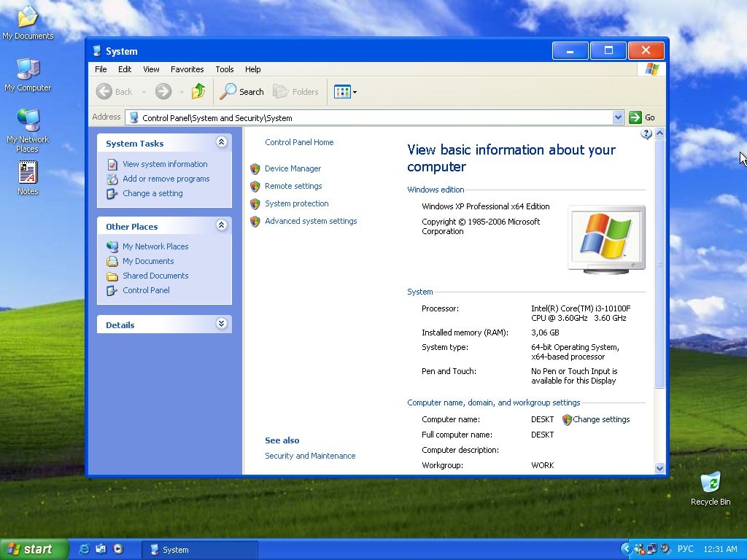The image size is (747, 560).
Task: Click the Start button
Action: coord(34,550)
